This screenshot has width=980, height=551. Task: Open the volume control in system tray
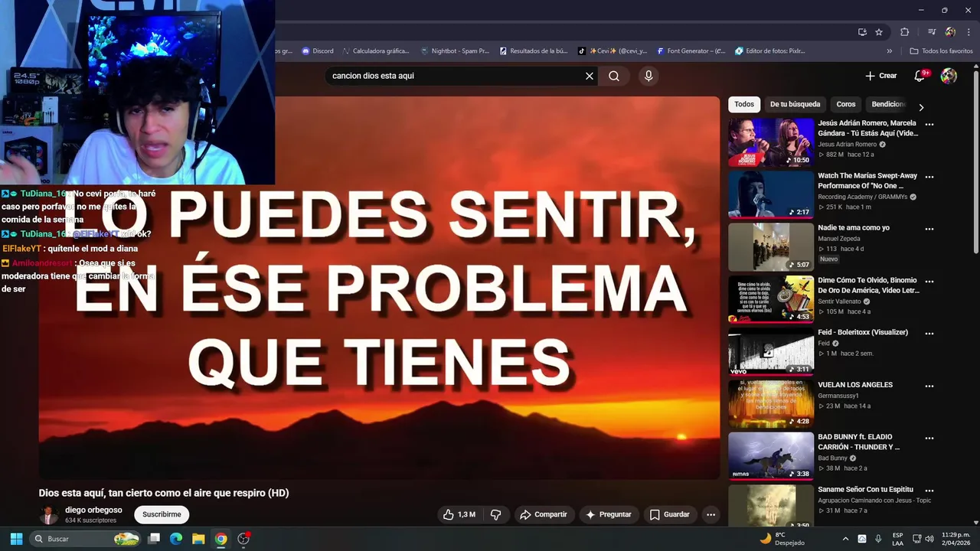click(x=929, y=539)
